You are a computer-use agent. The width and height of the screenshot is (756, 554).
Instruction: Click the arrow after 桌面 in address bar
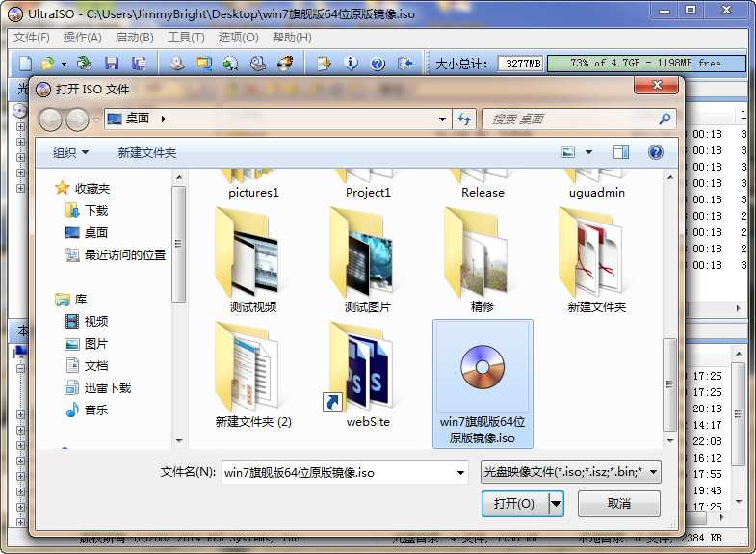[x=164, y=119]
